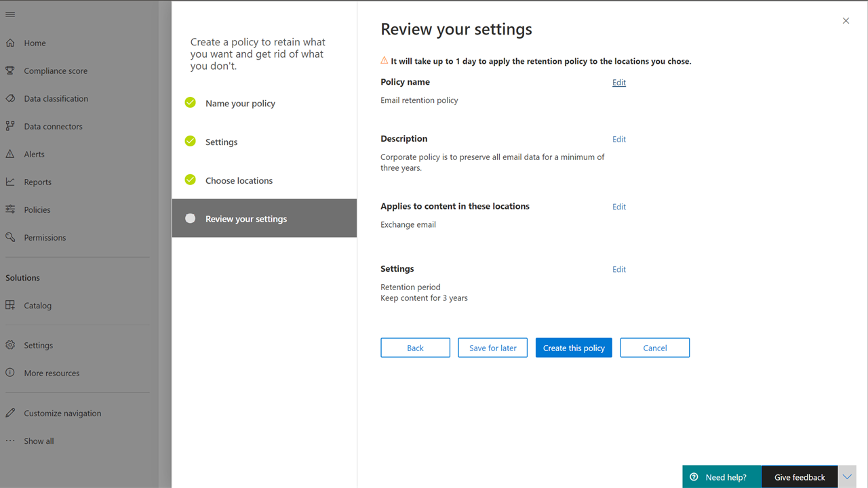Screen dimensions: 868x488
Task: Click the Settings gear icon
Action: click(x=10, y=345)
